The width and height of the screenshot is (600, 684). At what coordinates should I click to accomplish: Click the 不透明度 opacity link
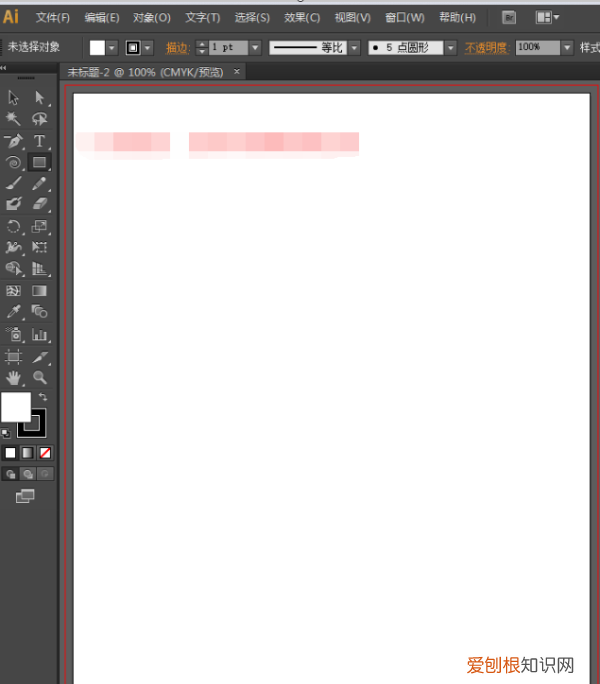tap(486, 47)
